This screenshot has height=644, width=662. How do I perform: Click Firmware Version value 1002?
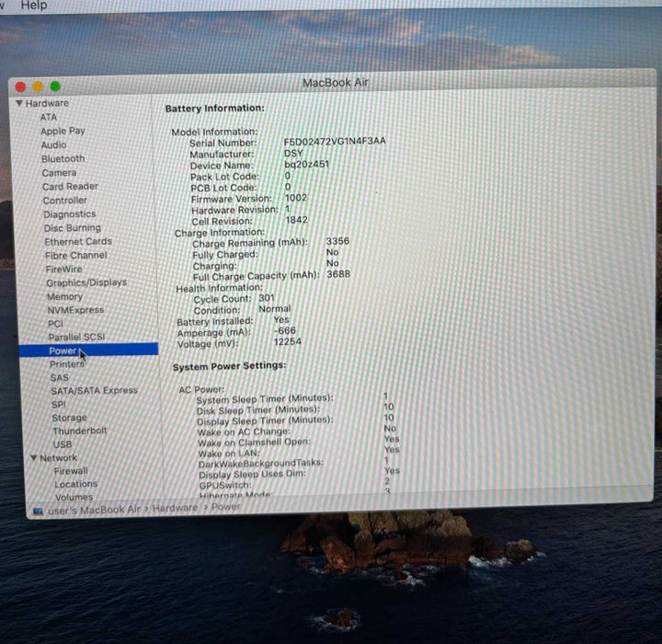pos(296,198)
